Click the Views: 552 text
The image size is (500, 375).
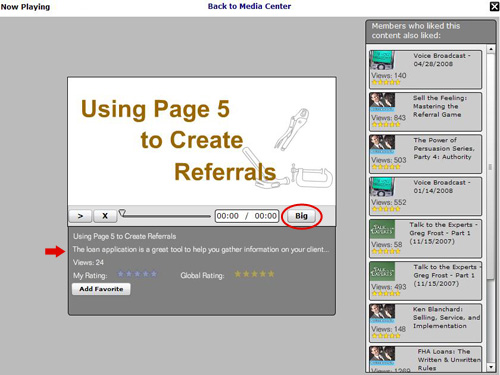389,202
